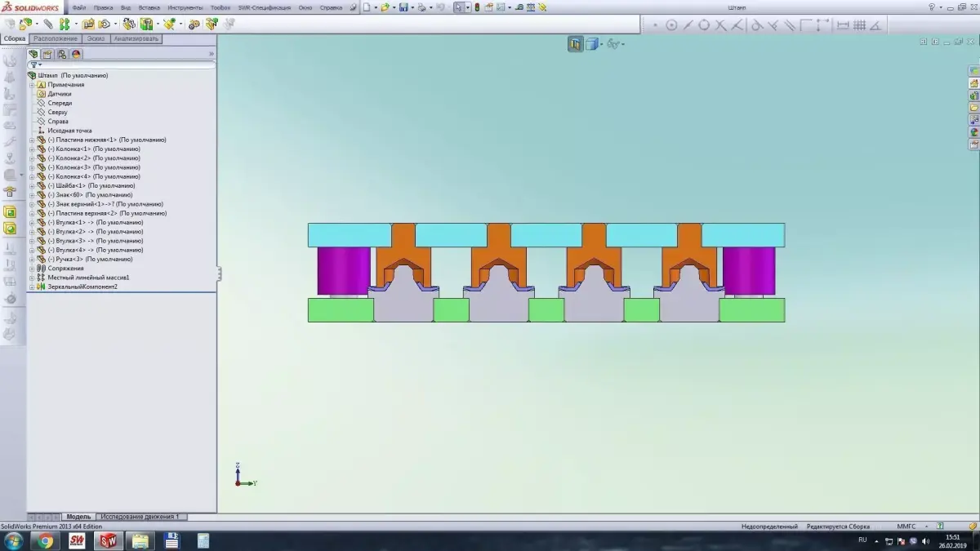
Task: Open the Правка menu
Action: (x=104, y=7)
